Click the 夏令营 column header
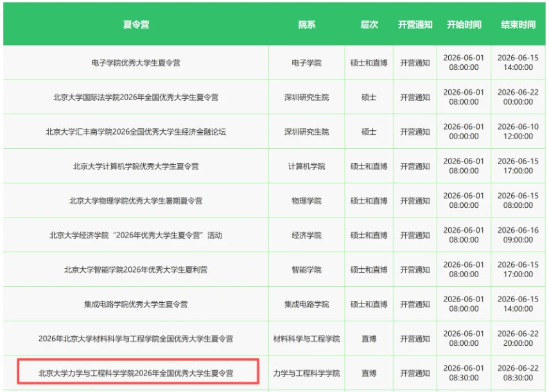This screenshot has width=549, height=392. pos(136,24)
